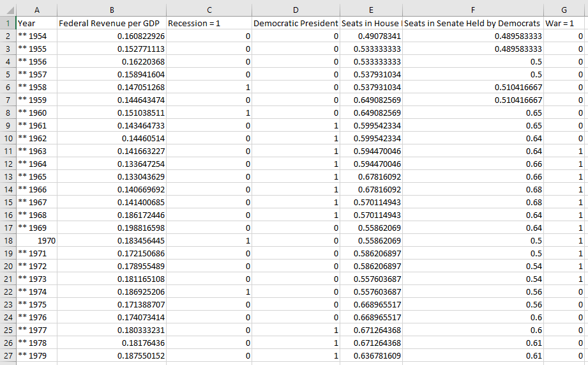Click 'Democratic President' header cell
Viewport: 588px width, 365px height.
[296, 23]
